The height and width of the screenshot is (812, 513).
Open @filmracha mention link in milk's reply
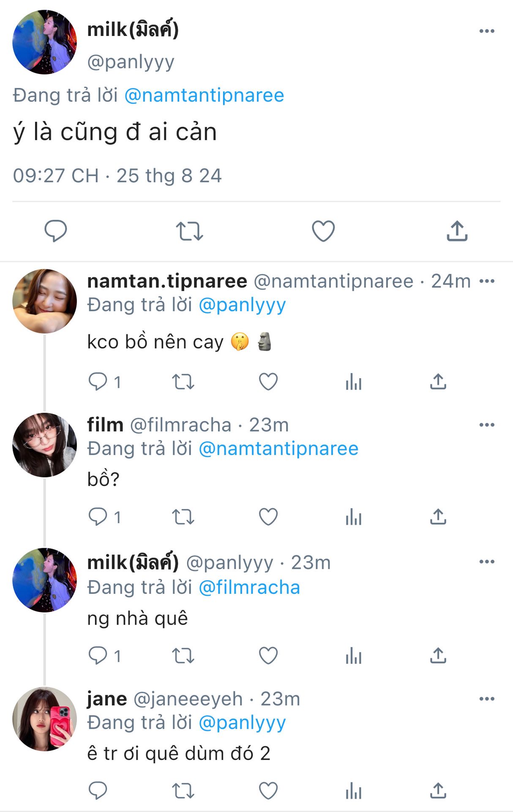pyautogui.click(x=249, y=587)
